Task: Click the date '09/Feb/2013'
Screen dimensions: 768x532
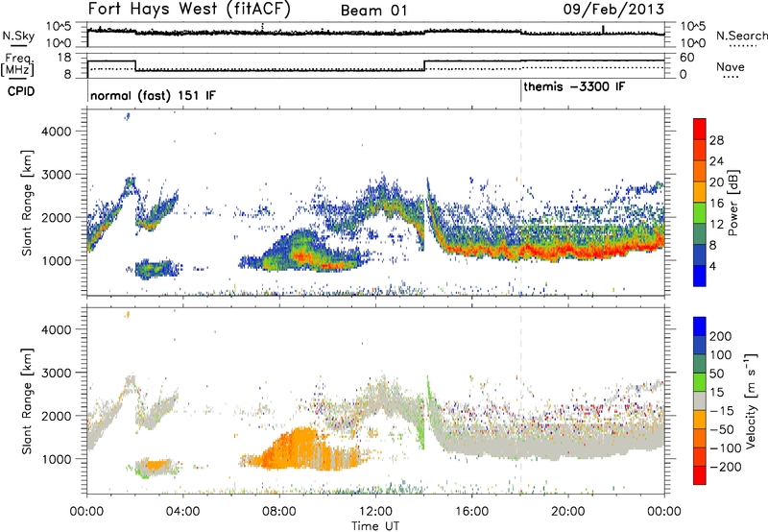Action: coord(613,10)
